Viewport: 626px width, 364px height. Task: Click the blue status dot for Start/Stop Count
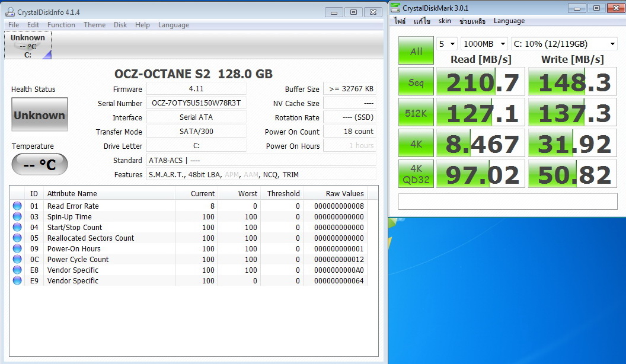pos(17,227)
